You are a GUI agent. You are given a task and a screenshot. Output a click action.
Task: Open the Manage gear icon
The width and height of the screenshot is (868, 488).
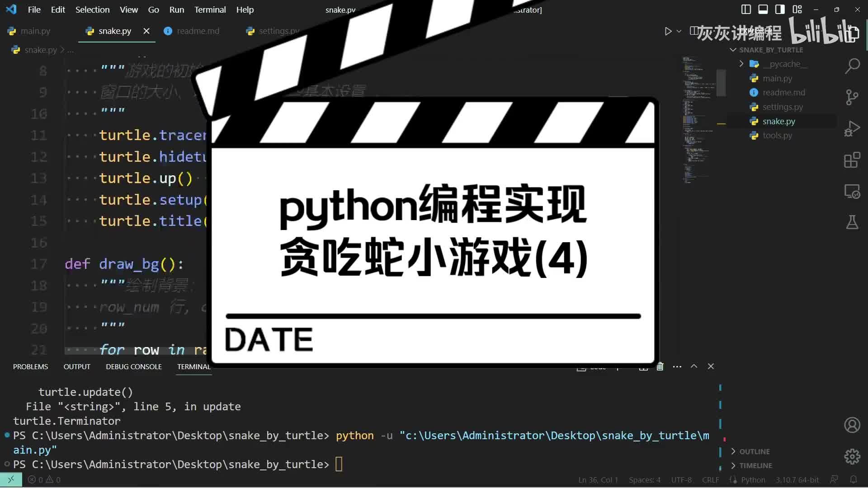(852, 456)
